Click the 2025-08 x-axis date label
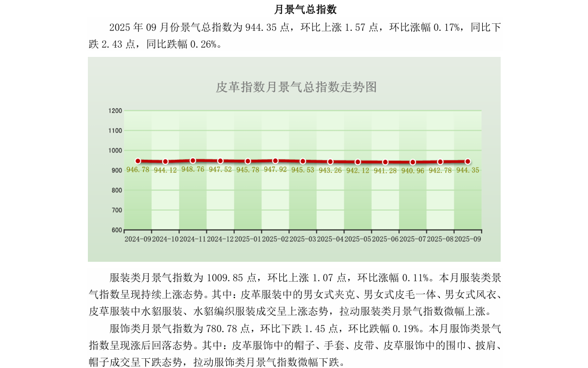The width and height of the screenshot is (588, 368). 440,238
